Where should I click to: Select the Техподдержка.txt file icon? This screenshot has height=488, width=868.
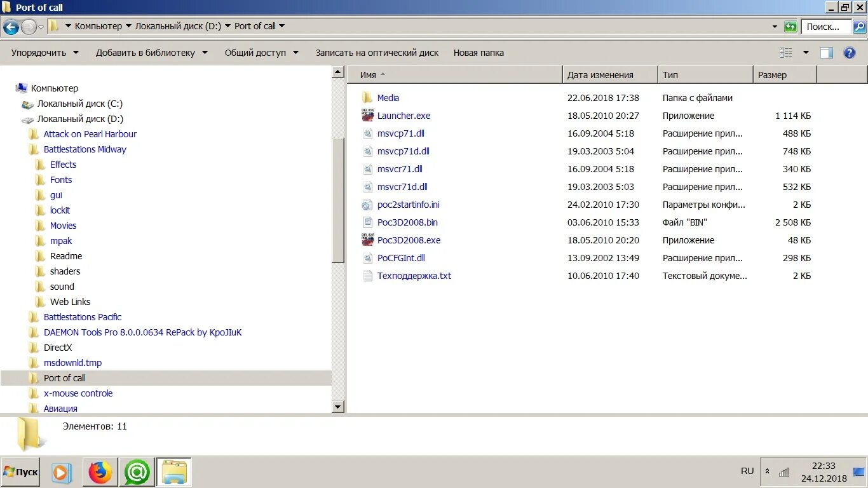pos(367,276)
